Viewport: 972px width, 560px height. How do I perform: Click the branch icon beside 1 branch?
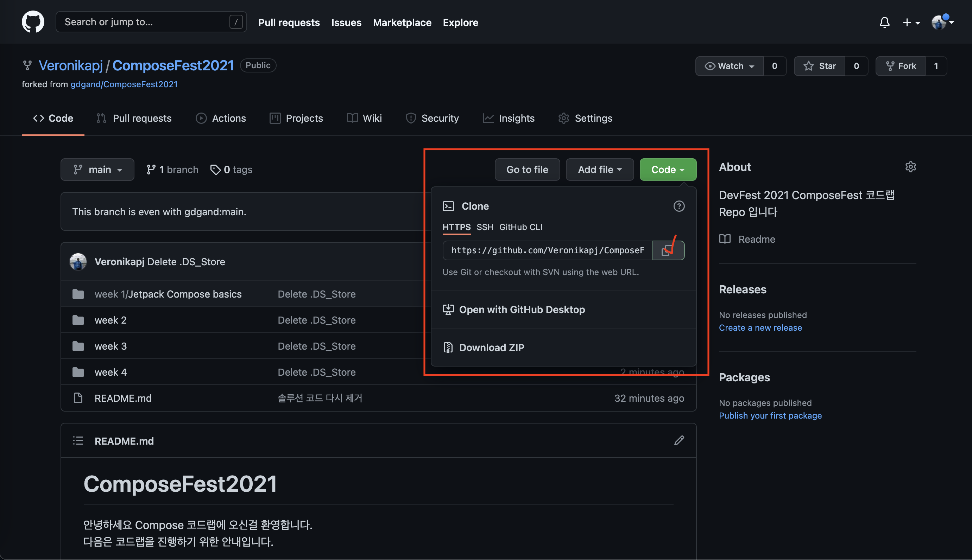pos(151,170)
